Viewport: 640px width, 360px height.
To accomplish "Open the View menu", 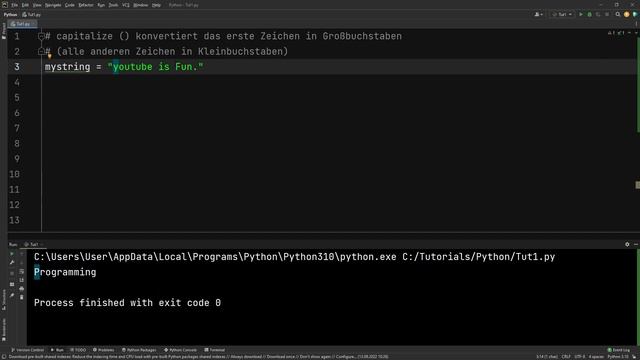I will pos(37,5).
